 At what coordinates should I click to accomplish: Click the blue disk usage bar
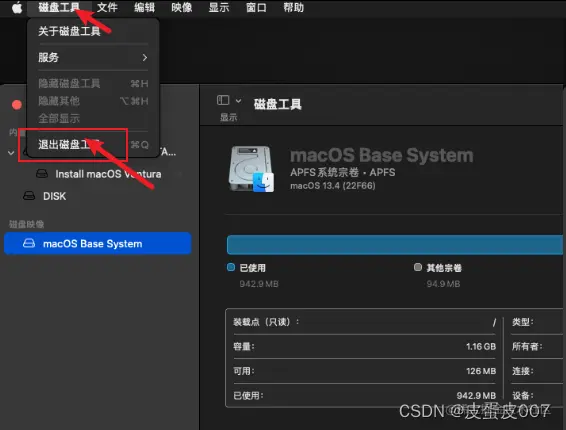point(395,245)
